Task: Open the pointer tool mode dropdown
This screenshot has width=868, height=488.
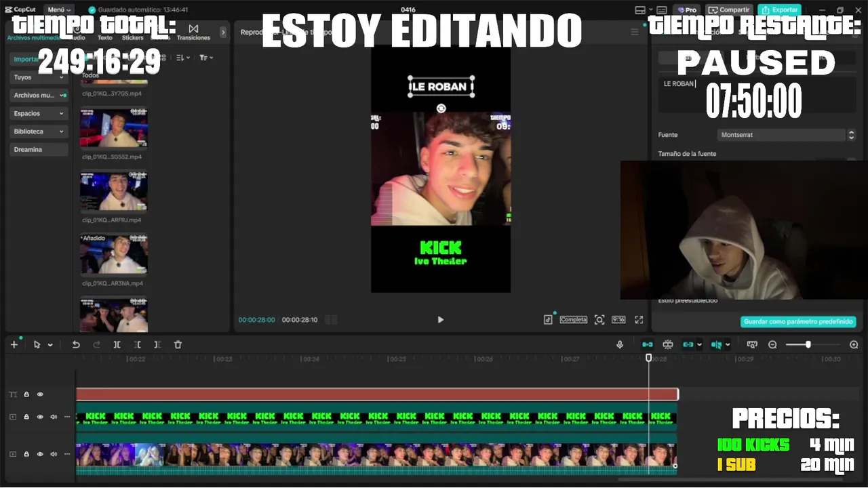Action: [50, 345]
